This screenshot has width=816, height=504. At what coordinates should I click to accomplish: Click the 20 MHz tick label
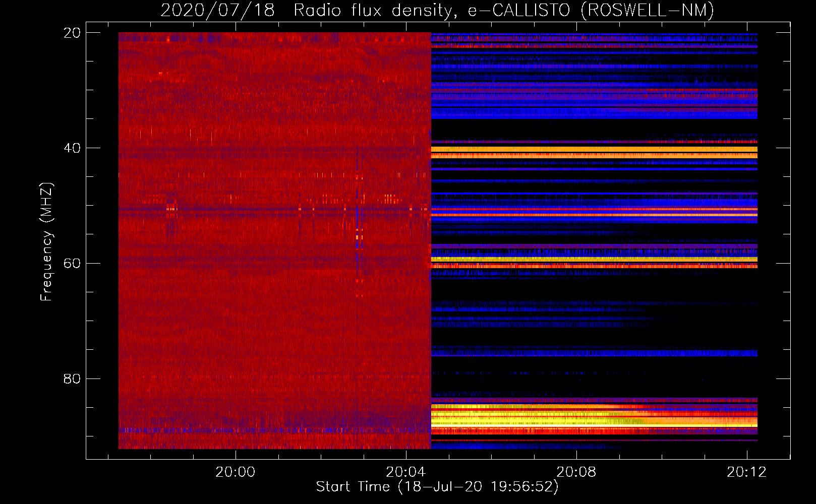coord(72,33)
